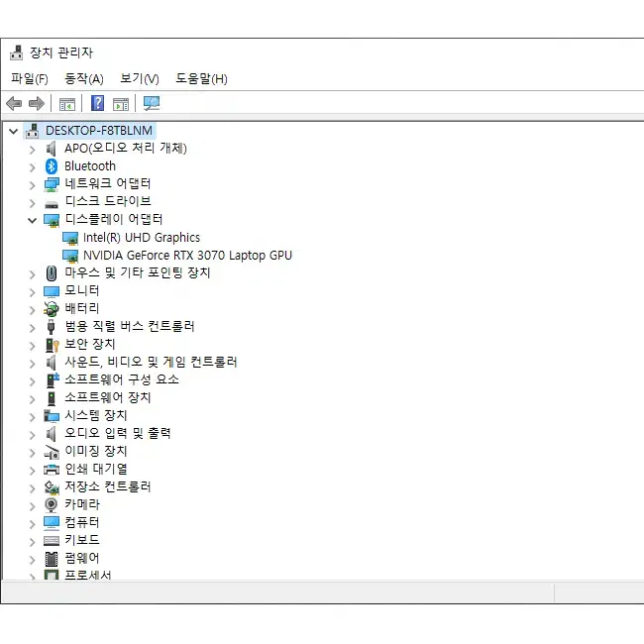Click the 펌웨어 firmware chip icon
The image size is (644, 644).
[x=52, y=559]
